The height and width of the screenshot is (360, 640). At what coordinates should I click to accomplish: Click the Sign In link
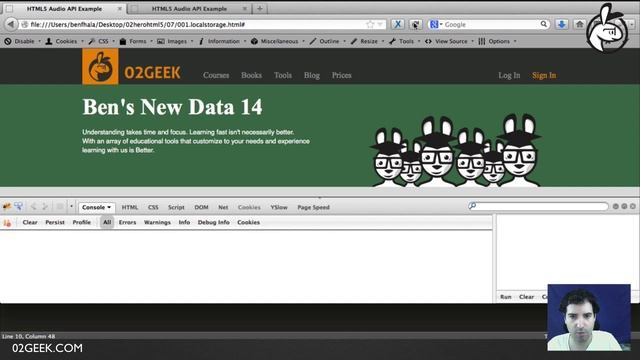pos(544,75)
